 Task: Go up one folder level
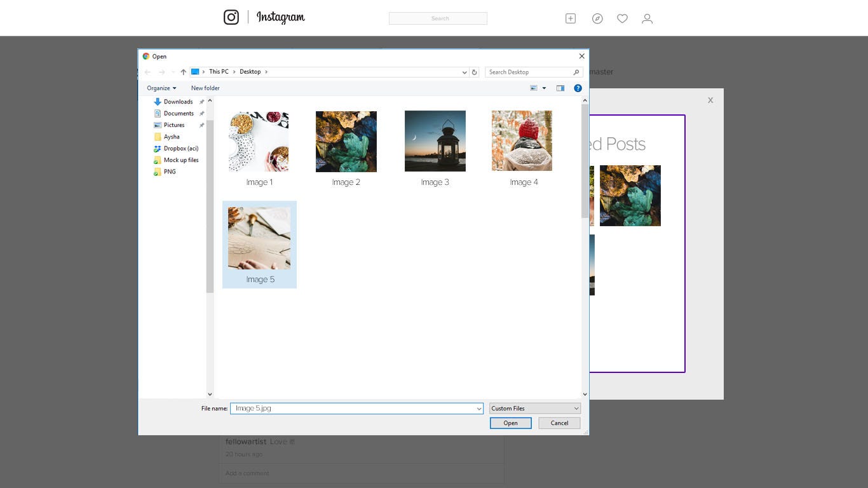(x=183, y=72)
